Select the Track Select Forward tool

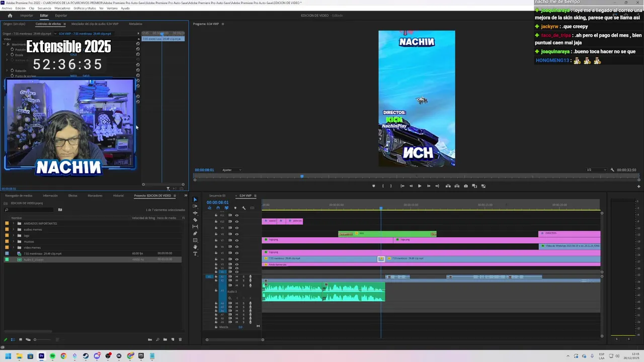point(195,206)
